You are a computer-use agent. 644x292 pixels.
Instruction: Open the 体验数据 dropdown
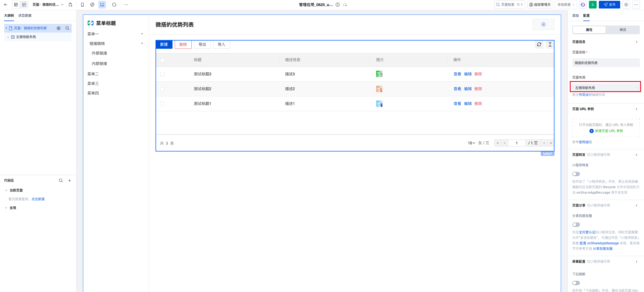(565, 5)
